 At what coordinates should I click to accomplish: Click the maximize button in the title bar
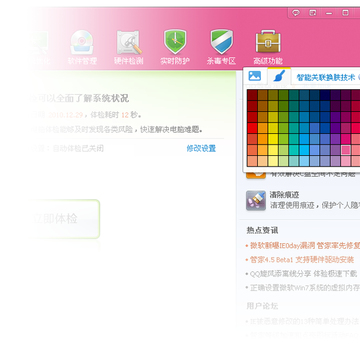coord(346,13)
